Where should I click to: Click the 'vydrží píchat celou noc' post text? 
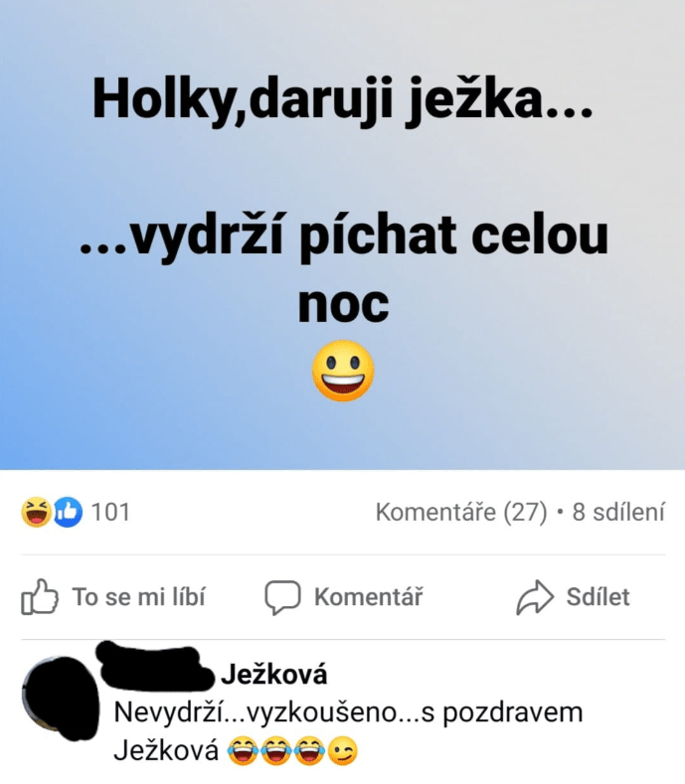point(343,267)
